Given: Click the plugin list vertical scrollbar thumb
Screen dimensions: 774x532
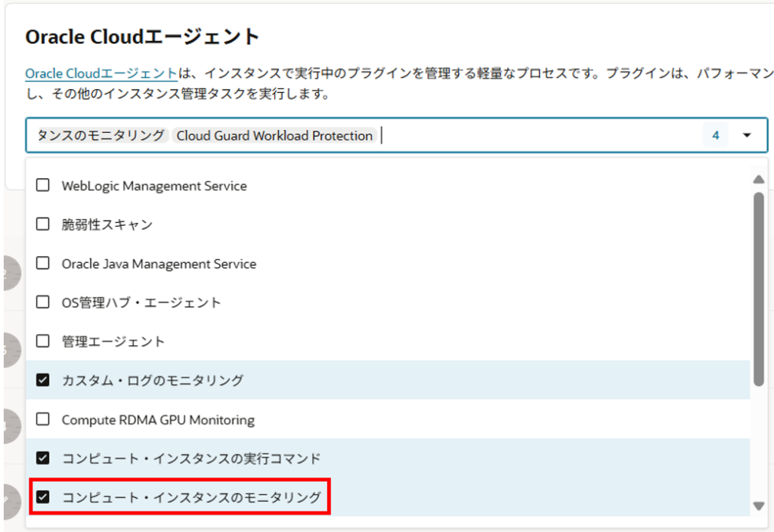Looking at the screenshot, I should tap(758, 287).
